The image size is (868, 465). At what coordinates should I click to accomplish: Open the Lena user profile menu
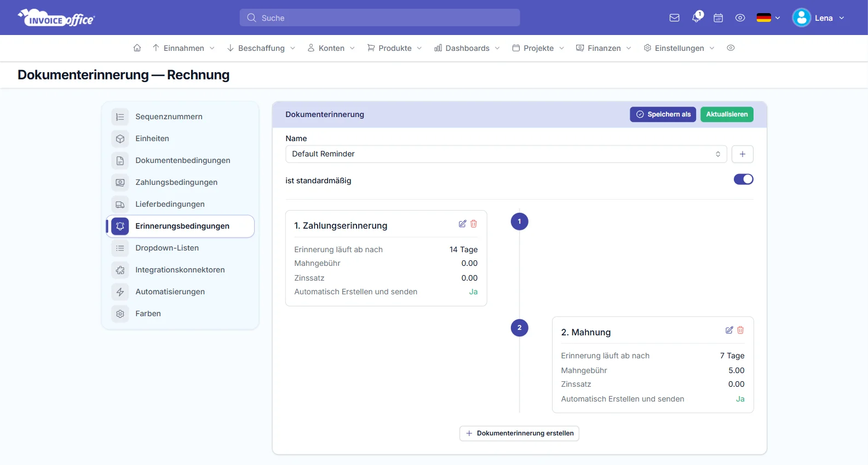click(819, 18)
